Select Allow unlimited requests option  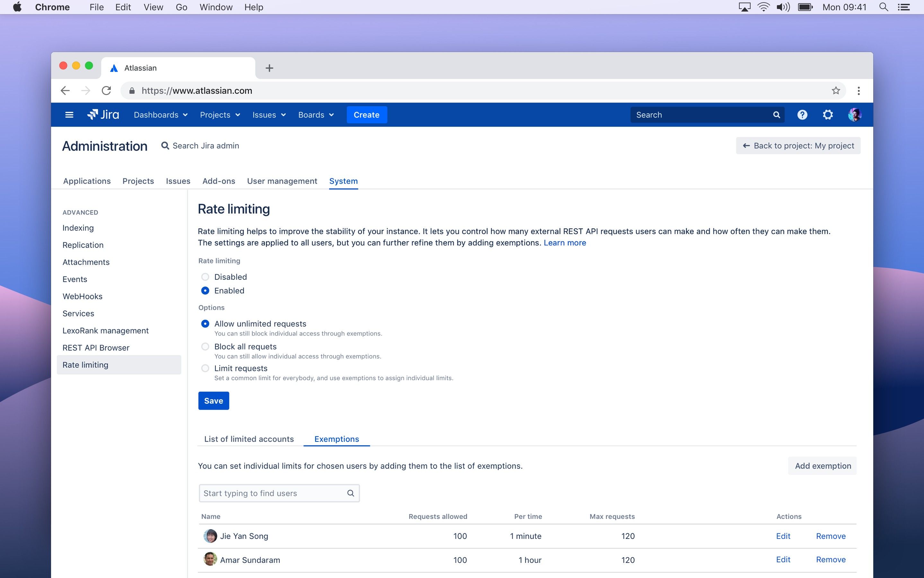click(205, 324)
